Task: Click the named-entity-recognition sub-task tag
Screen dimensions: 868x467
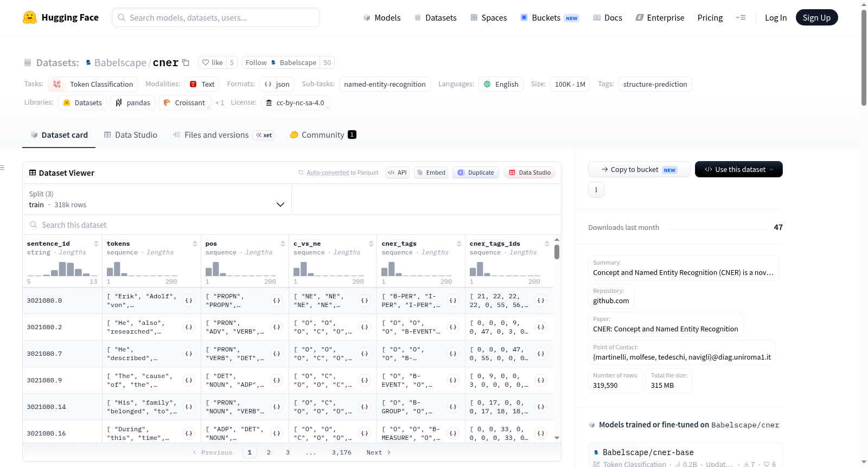Action: pyautogui.click(x=385, y=84)
